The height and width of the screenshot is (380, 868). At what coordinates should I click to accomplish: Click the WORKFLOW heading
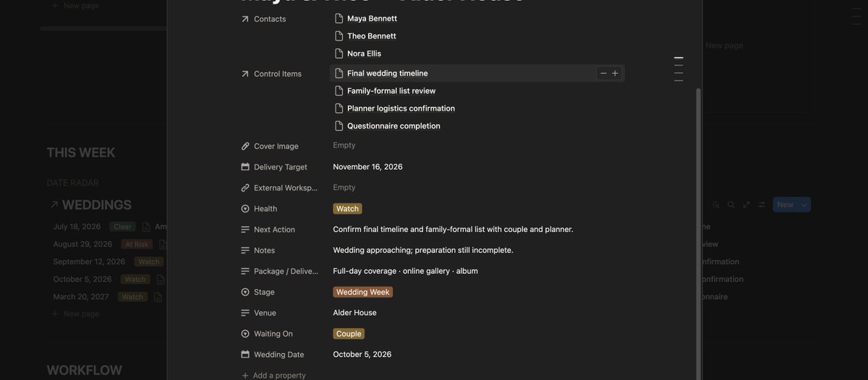pos(85,371)
